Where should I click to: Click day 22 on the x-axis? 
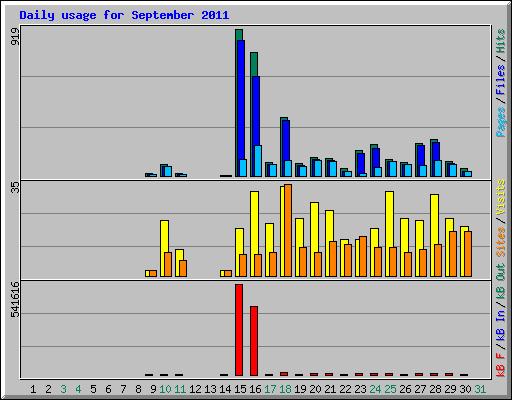point(345,389)
